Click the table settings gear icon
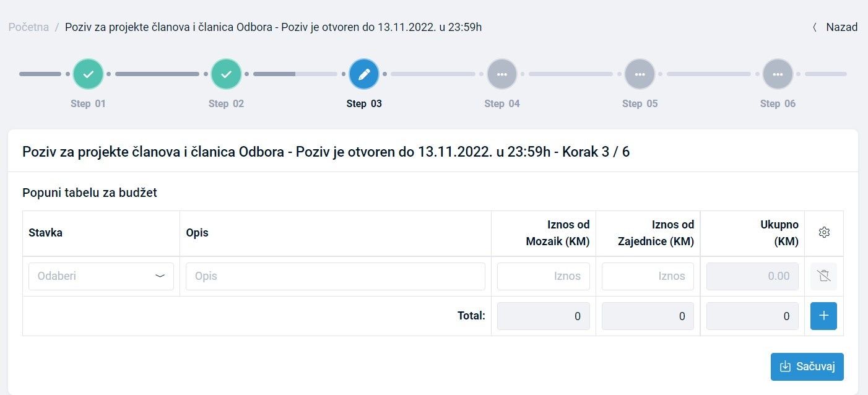 [823, 233]
